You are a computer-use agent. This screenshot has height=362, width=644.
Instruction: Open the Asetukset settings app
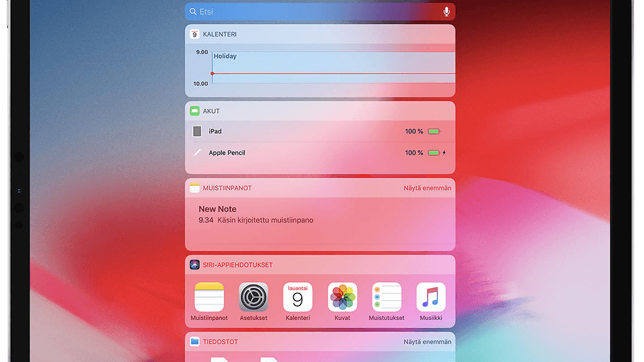[253, 297]
